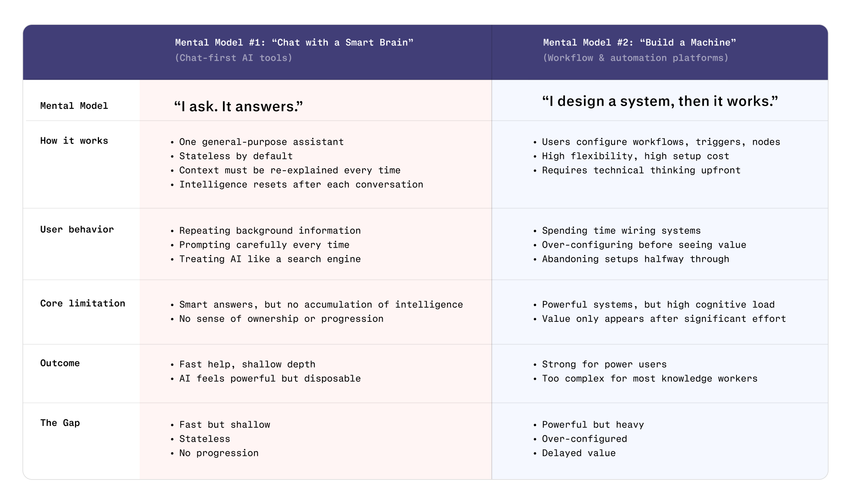Viewport: 851px width, 504px height.
Task: Select "Spending time wiring systems" bullet
Action: [621, 231]
